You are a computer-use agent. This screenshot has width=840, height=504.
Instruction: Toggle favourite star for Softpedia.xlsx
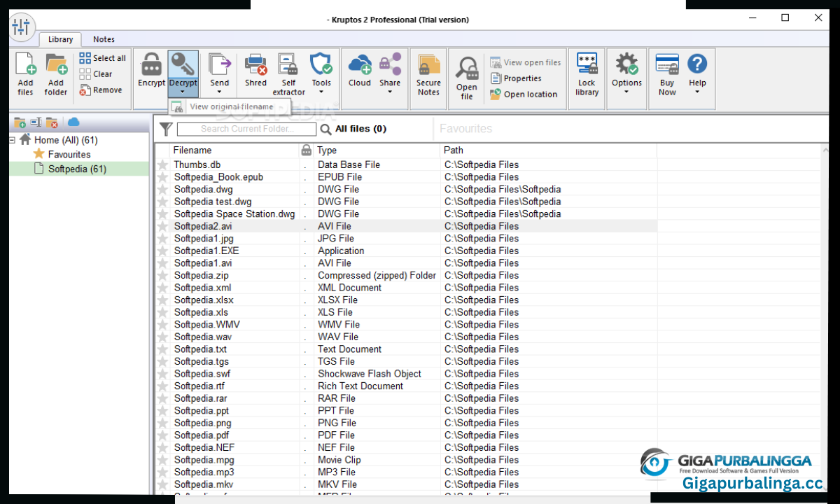tap(163, 300)
